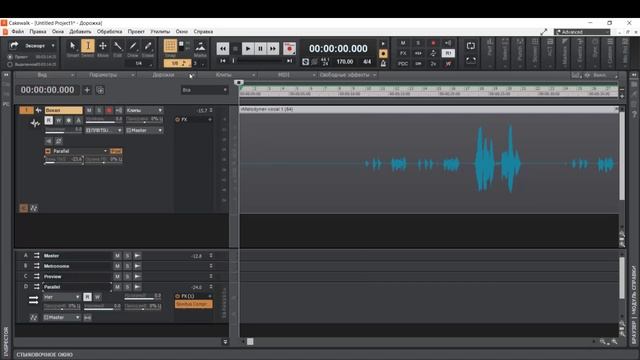Click the global Solo (S) in Mix module

click(418, 43)
